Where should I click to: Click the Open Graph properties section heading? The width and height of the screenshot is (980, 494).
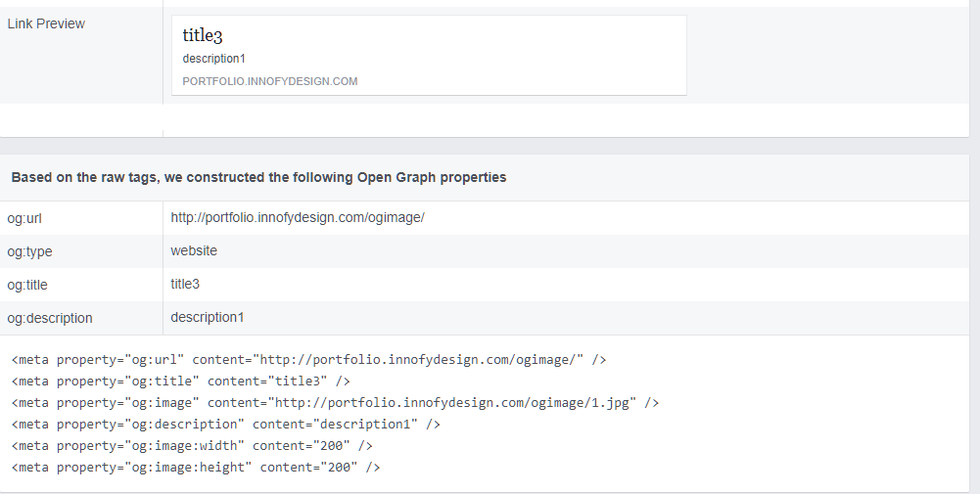[x=258, y=178]
